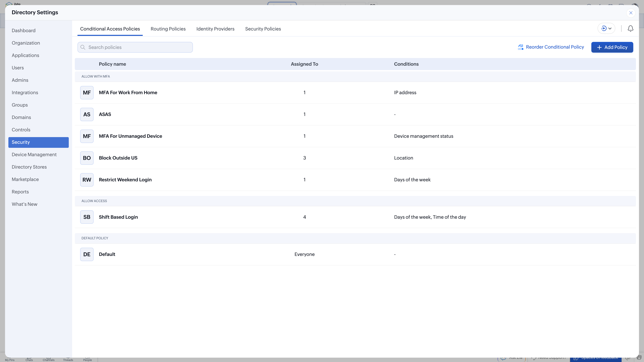
Task: Click the Reorder Conditional Policy icon
Action: pyautogui.click(x=521, y=47)
